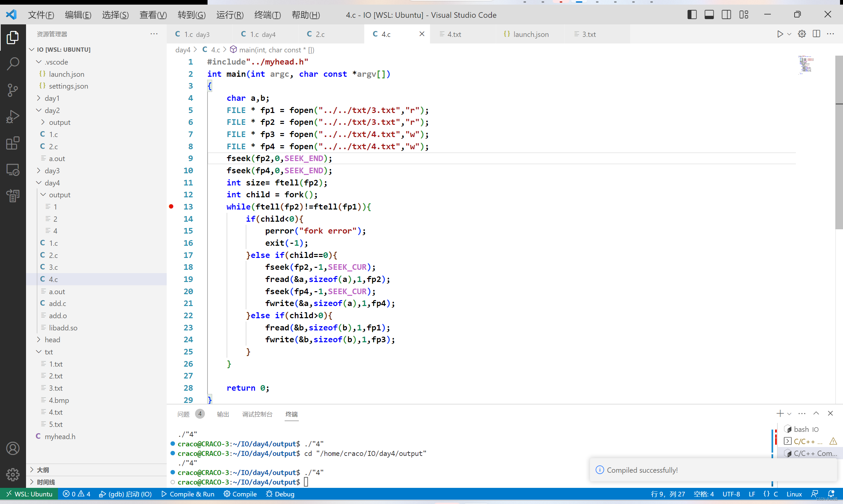Toggle the primary side bar visibility
The width and height of the screenshot is (843, 504).
pos(691,14)
